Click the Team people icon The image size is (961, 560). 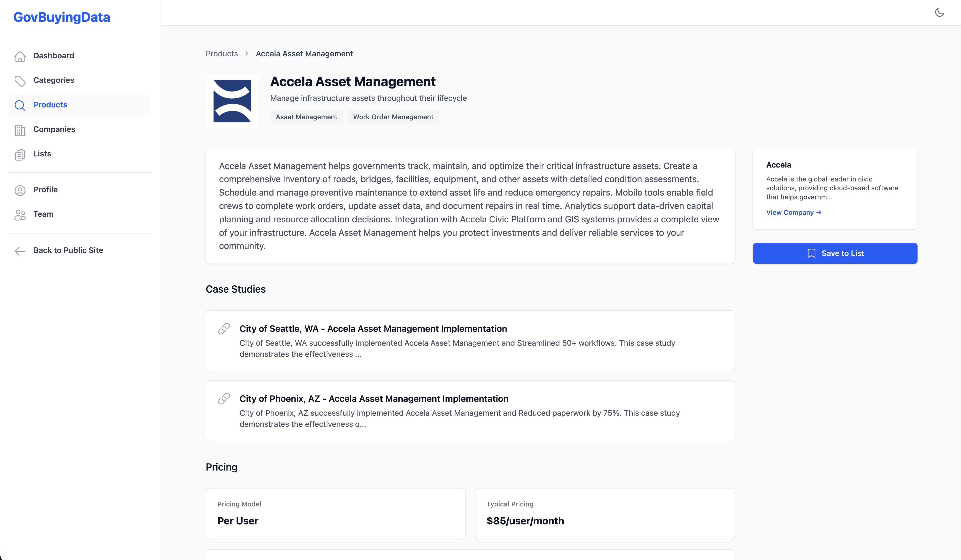[20, 215]
